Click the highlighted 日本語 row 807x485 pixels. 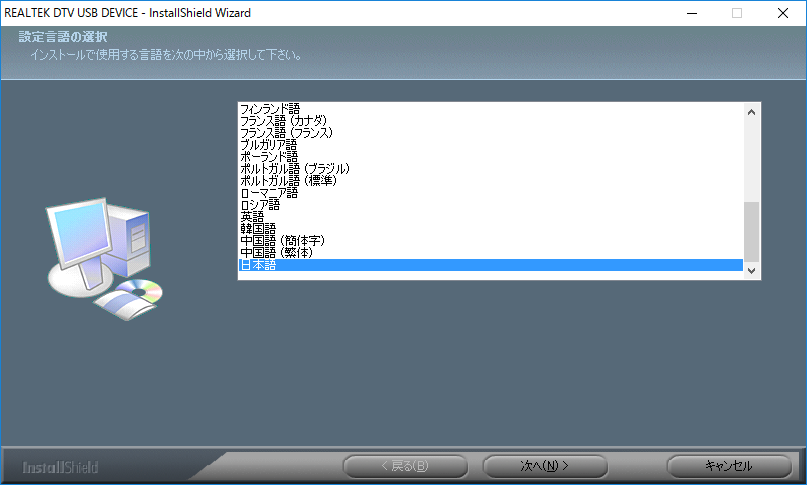coord(490,265)
